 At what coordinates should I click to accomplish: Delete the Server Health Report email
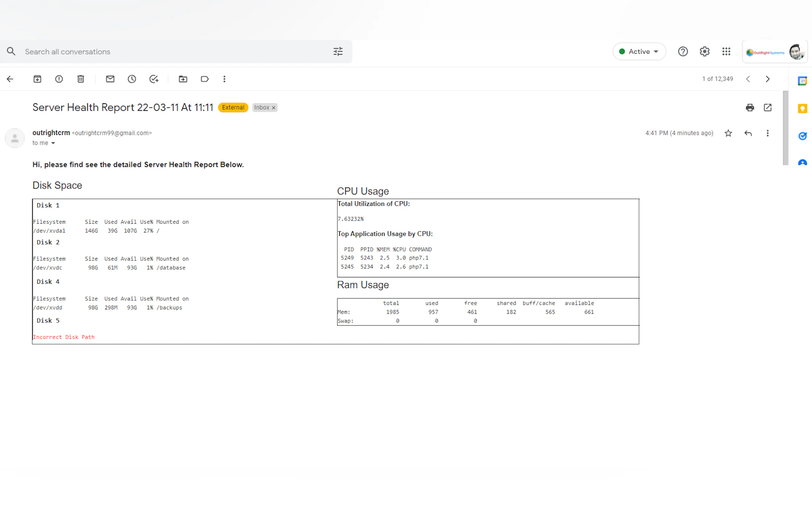[81, 79]
